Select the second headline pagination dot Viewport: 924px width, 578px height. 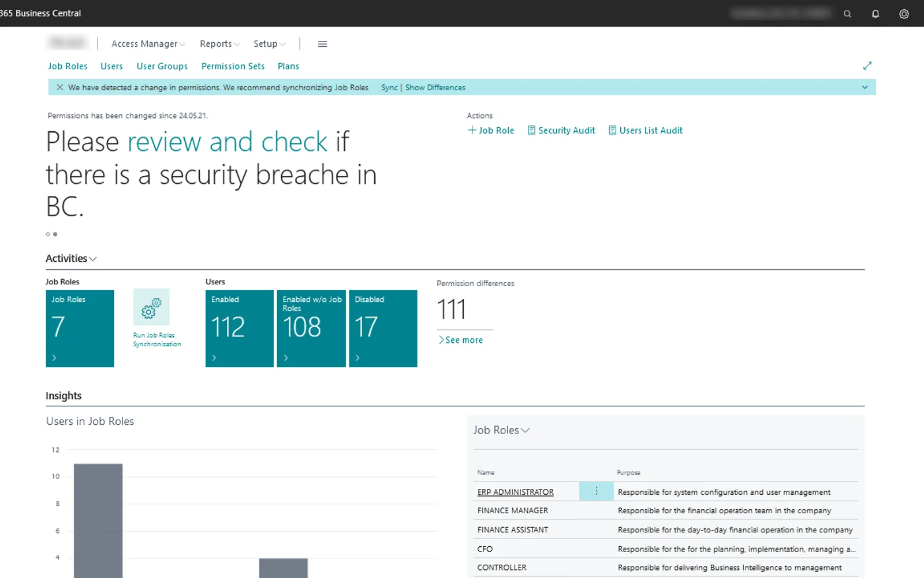(x=55, y=234)
